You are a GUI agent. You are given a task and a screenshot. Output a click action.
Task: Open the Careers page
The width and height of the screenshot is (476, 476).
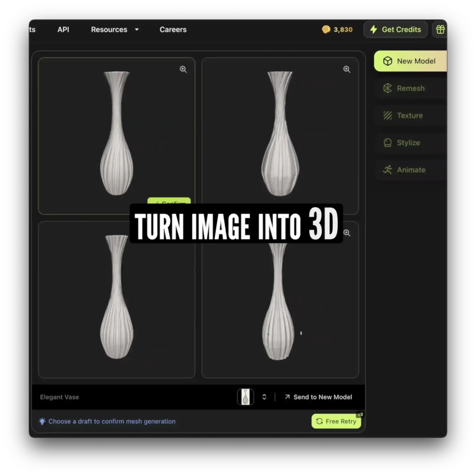tap(173, 30)
